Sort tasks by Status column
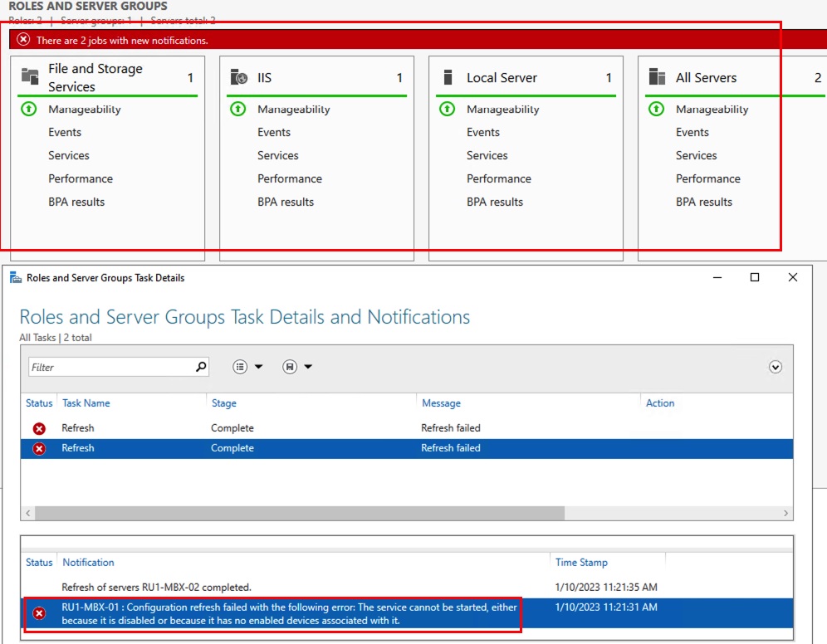This screenshot has width=827, height=644. pos(39,403)
